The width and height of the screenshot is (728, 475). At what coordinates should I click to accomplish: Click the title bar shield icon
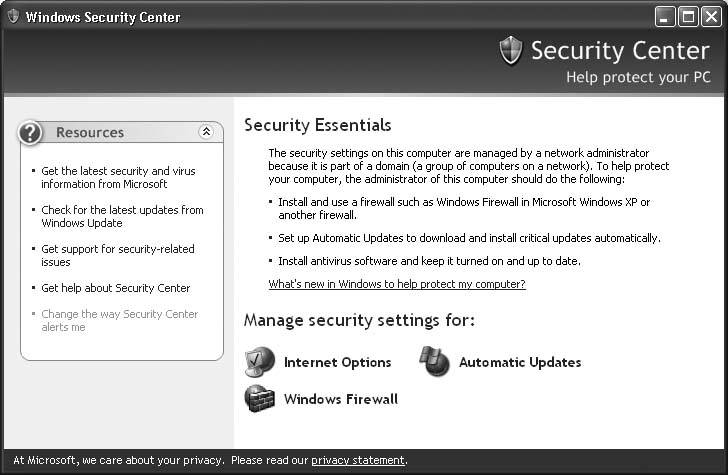click(12, 16)
